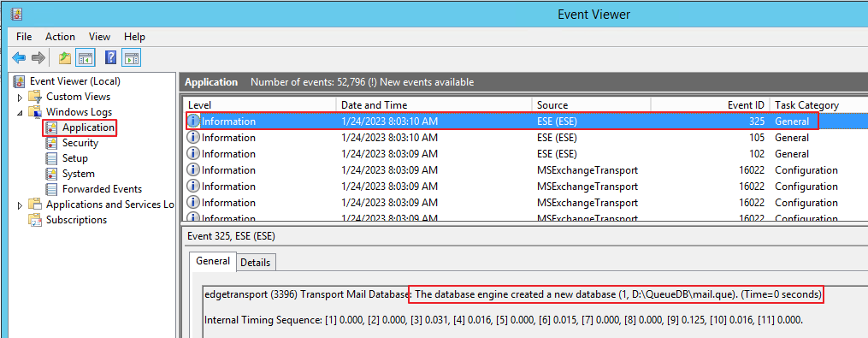This screenshot has width=868, height=338.
Task: Select Subscriptions in the tree
Action: click(x=76, y=220)
